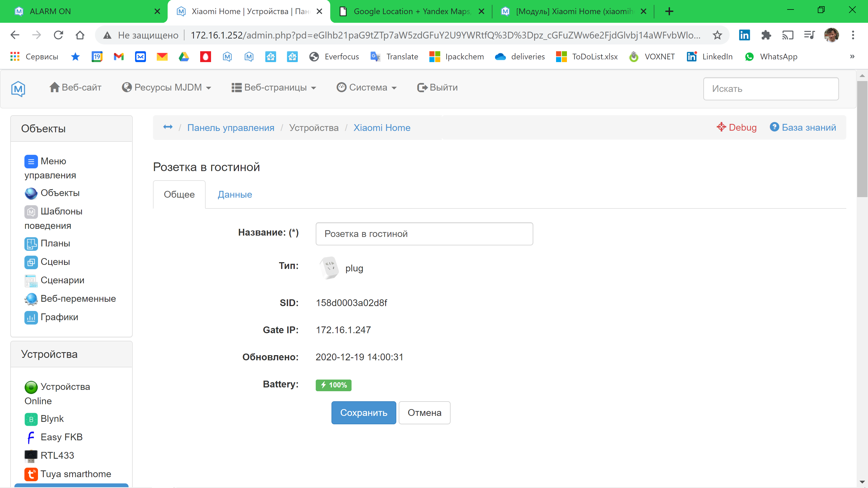Expand the Система dropdown menu
The width and height of the screenshot is (868, 488).
367,88
